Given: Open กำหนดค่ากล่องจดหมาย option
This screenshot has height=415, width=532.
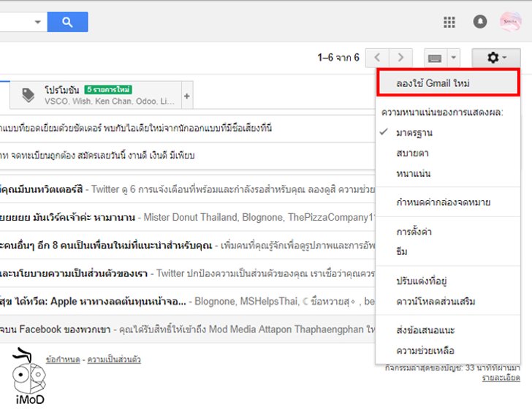Looking at the screenshot, I should 448,202.
